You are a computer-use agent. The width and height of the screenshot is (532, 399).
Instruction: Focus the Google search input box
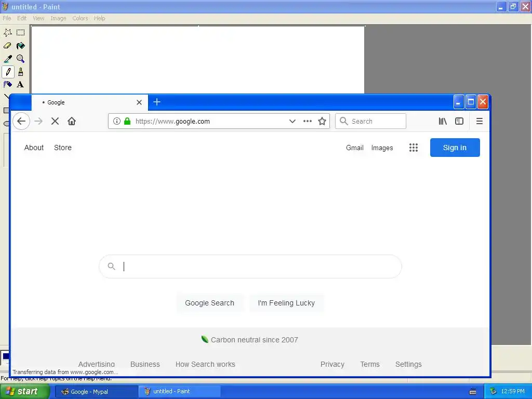tap(250, 267)
